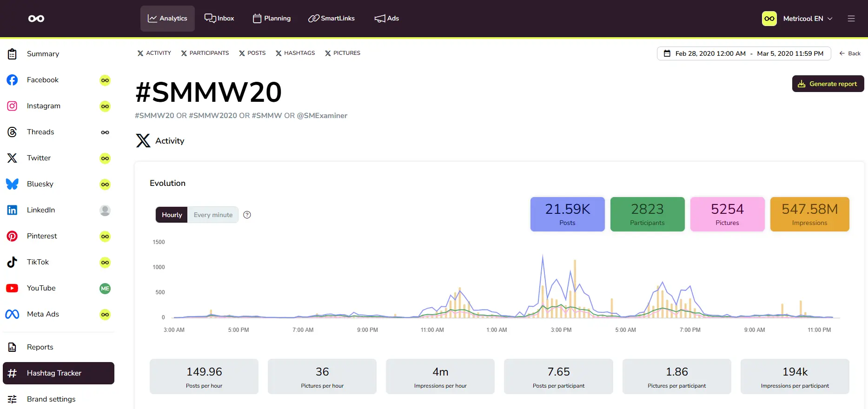Select the Threads icon in sidebar
This screenshot has height=409, width=868.
coord(13,132)
